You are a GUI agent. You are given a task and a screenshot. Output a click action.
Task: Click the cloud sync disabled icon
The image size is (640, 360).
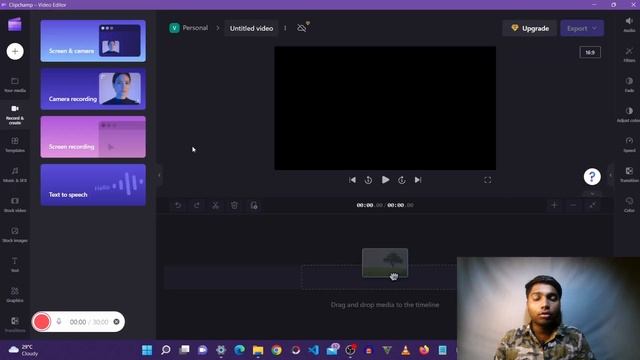(x=302, y=28)
